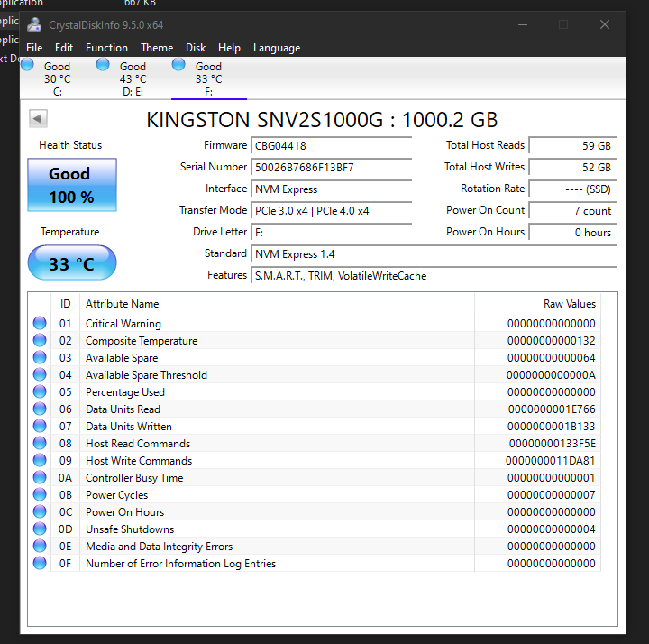649x644 pixels.
Task: Click the Standard field NVM Express 1.4
Action: (x=434, y=253)
